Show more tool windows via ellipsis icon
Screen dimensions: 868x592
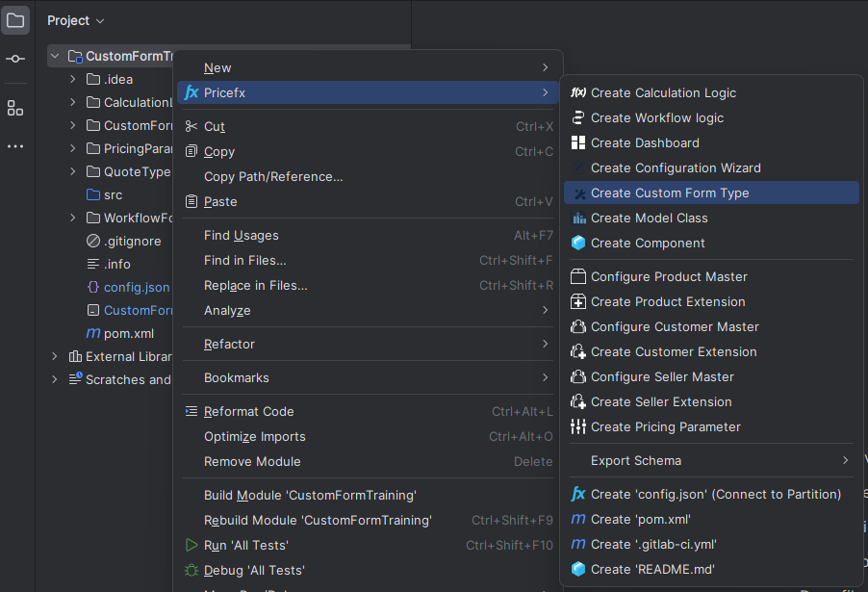point(15,146)
